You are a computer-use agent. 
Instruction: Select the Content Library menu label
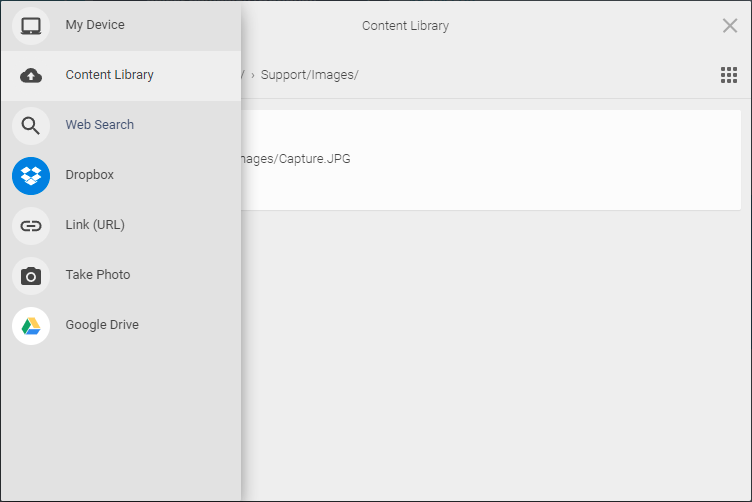point(109,75)
